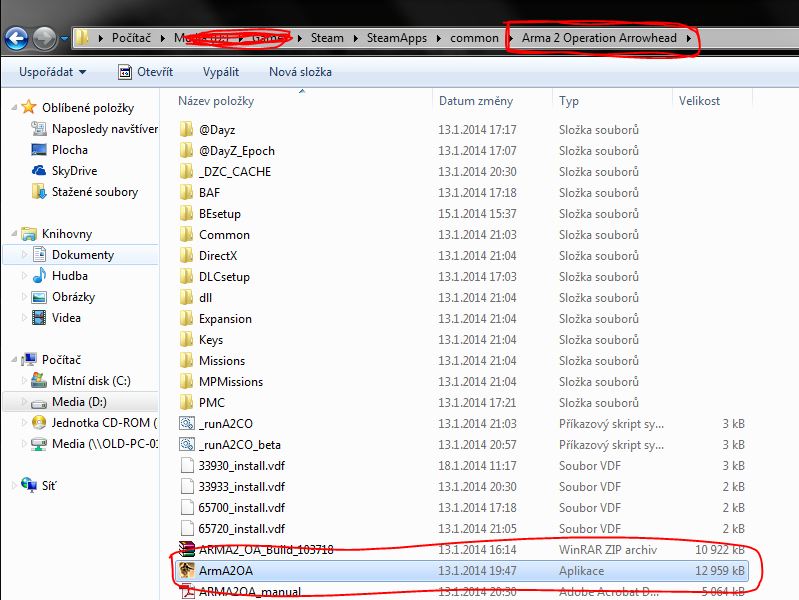This screenshot has height=600, width=799.
Task: Select the ArmA2OA application icon
Action: 187,570
